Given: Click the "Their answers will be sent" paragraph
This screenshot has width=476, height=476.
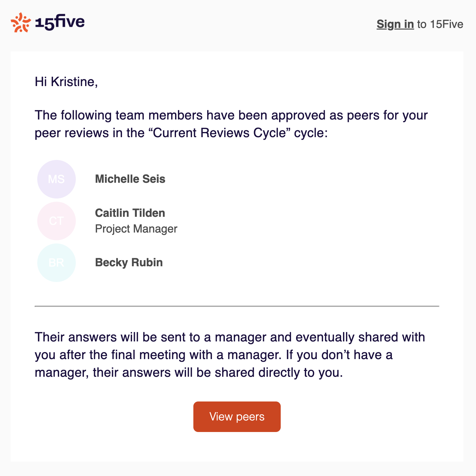Looking at the screenshot, I should click(x=230, y=337).
